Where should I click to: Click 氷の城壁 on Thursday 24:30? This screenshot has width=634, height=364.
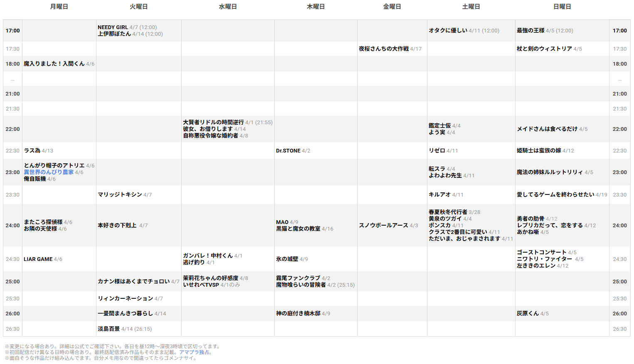[287, 259]
